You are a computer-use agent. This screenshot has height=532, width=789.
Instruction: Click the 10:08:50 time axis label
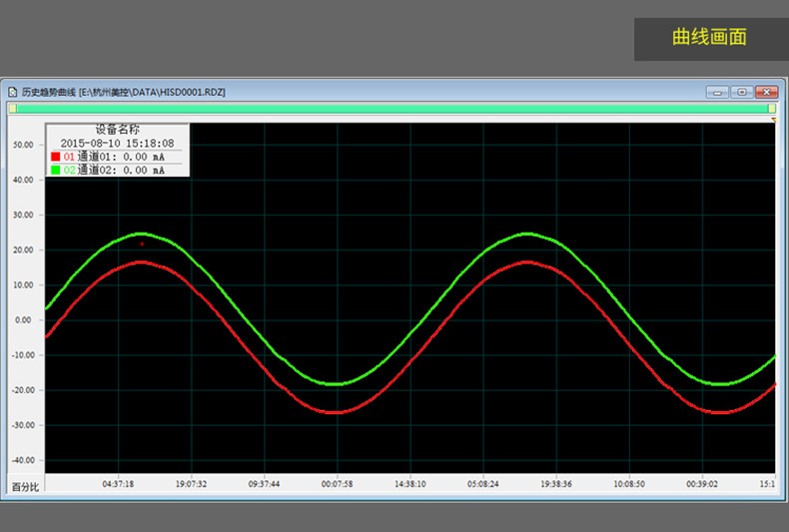point(629,484)
